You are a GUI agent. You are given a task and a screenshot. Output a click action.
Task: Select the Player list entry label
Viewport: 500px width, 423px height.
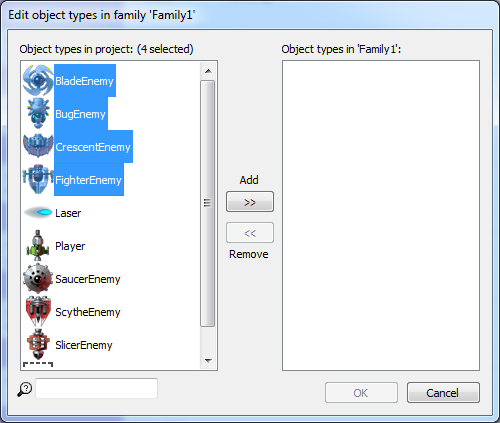click(70, 246)
